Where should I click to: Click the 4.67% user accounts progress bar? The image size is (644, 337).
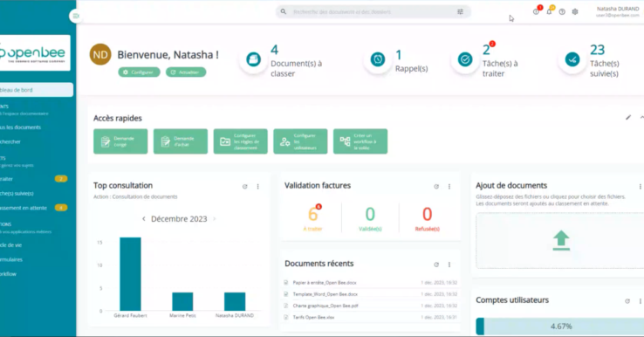pyautogui.click(x=560, y=327)
